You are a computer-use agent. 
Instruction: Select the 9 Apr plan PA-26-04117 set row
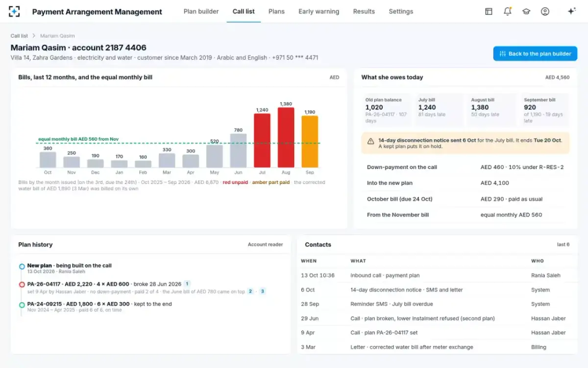(437, 333)
